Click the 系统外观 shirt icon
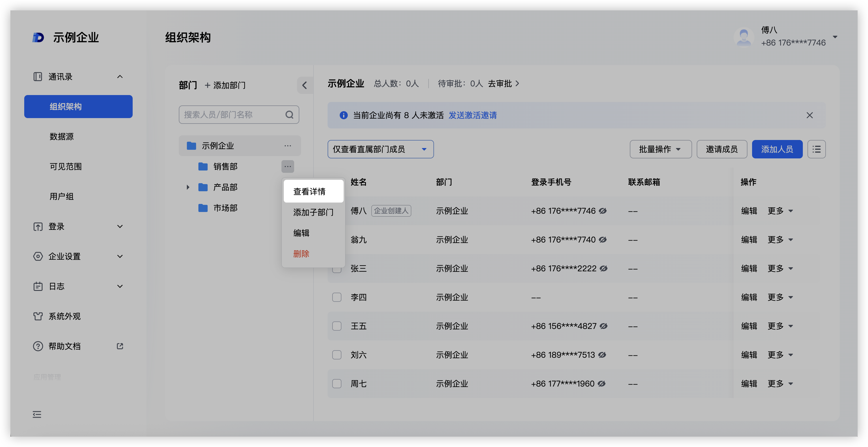 click(38, 316)
